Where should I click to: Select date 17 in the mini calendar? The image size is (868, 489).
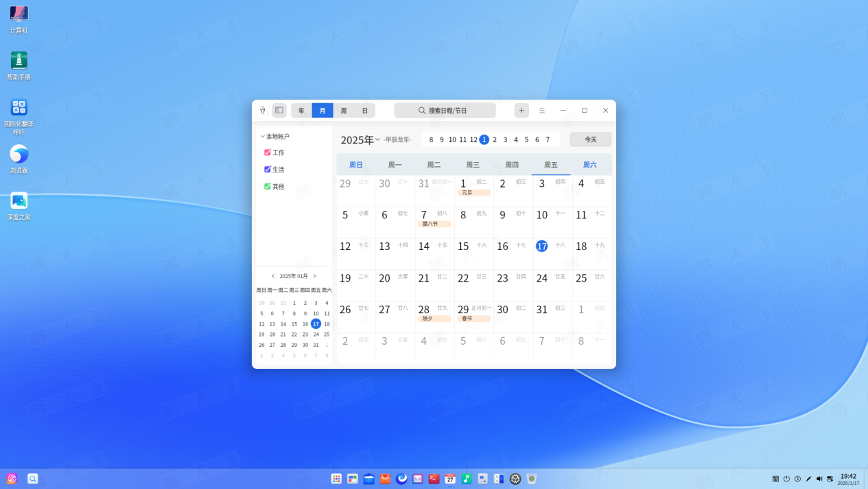(316, 323)
